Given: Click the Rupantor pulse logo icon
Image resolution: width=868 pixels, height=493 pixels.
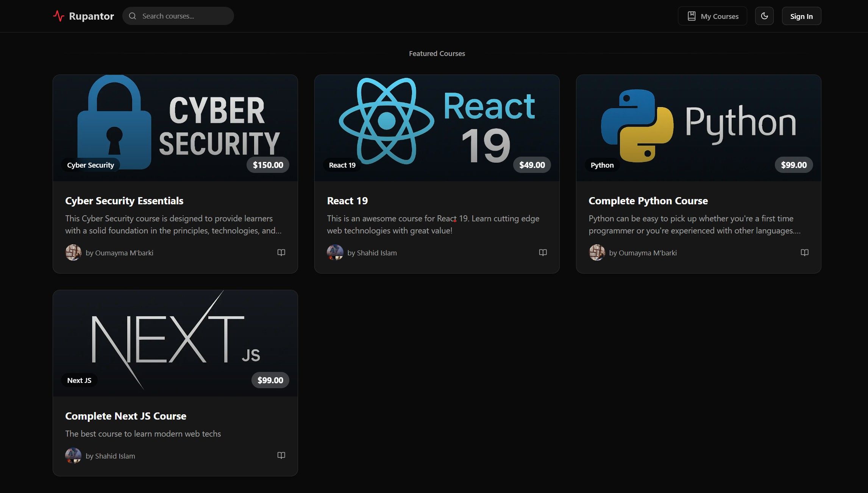Looking at the screenshot, I should (x=59, y=16).
